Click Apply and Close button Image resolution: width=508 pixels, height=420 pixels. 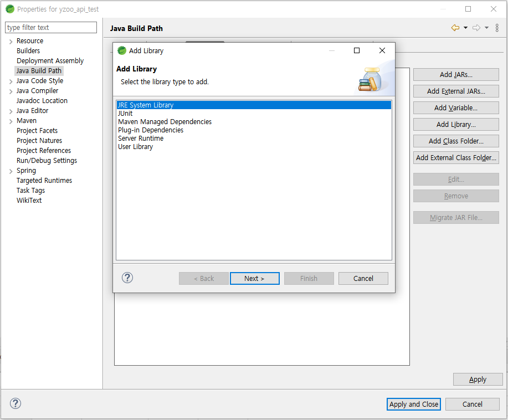coord(414,404)
